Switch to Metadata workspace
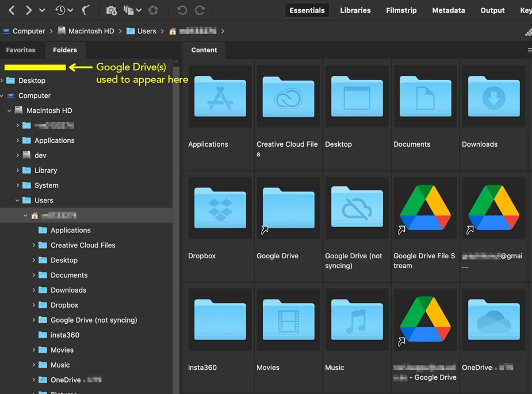The width and height of the screenshot is (532, 394). (448, 10)
